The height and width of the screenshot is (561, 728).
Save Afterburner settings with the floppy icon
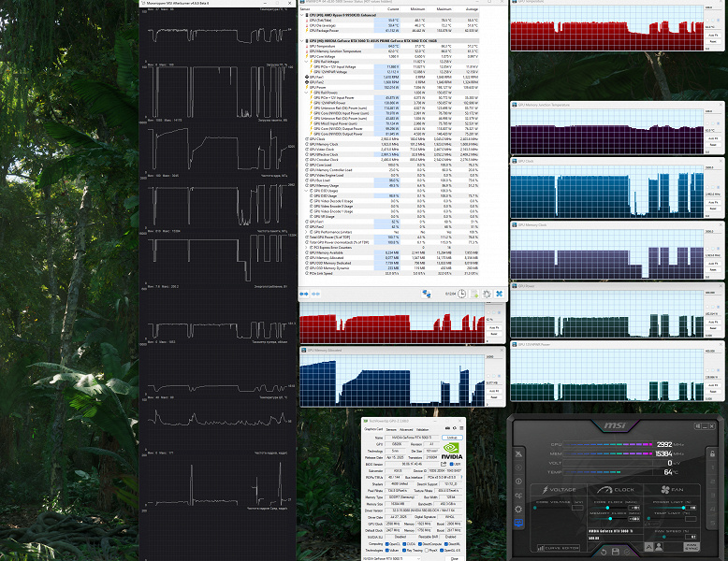click(x=616, y=552)
